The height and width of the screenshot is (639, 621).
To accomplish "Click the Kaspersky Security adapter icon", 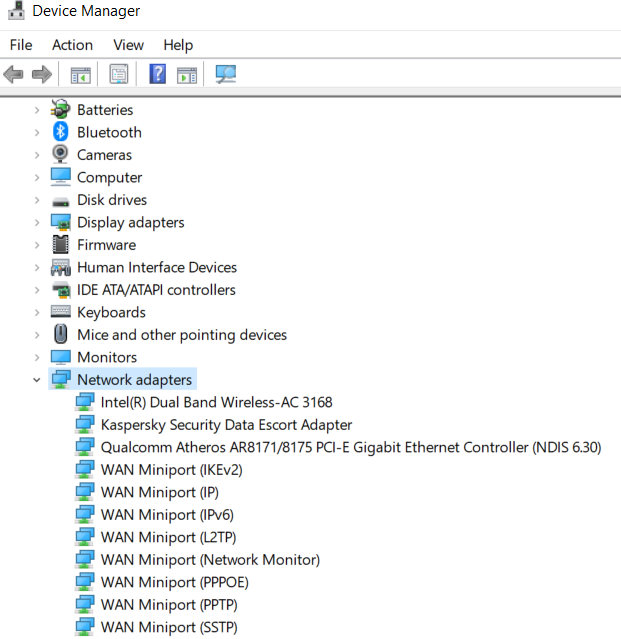I will pyautogui.click(x=85, y=424).
